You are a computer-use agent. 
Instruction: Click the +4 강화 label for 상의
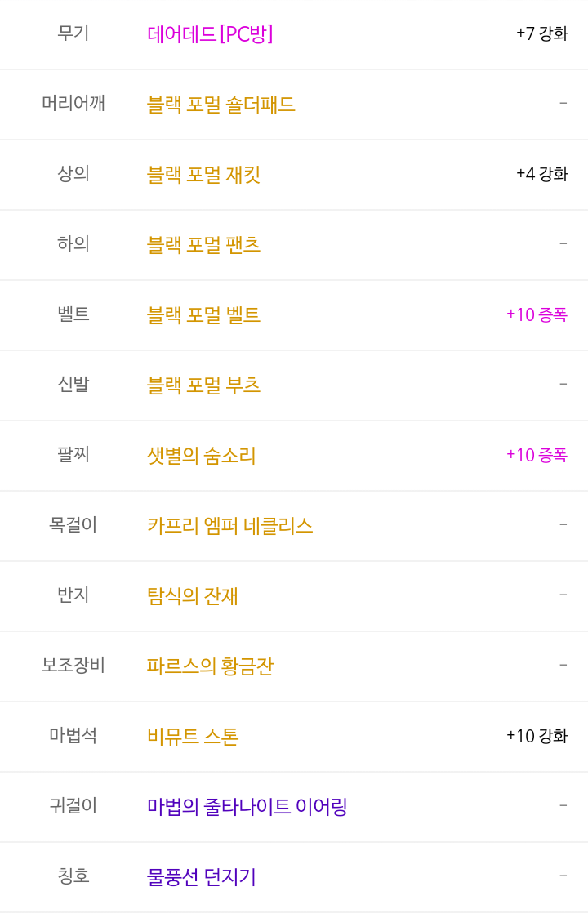pos(541,174)
